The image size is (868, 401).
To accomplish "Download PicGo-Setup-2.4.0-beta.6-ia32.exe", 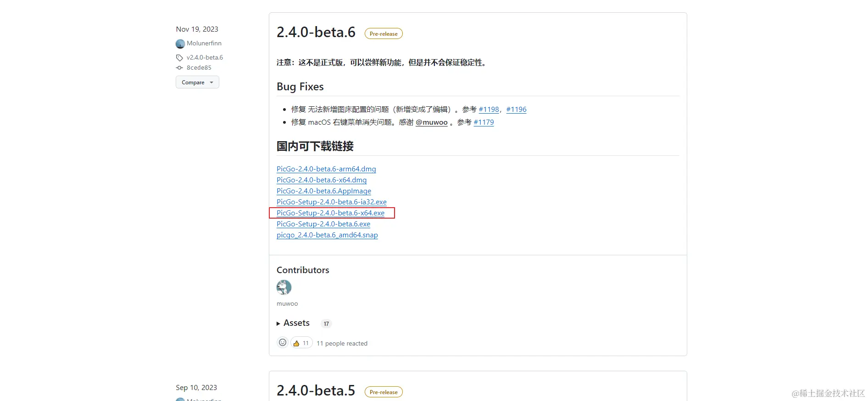I will click(x=332, y=202).
